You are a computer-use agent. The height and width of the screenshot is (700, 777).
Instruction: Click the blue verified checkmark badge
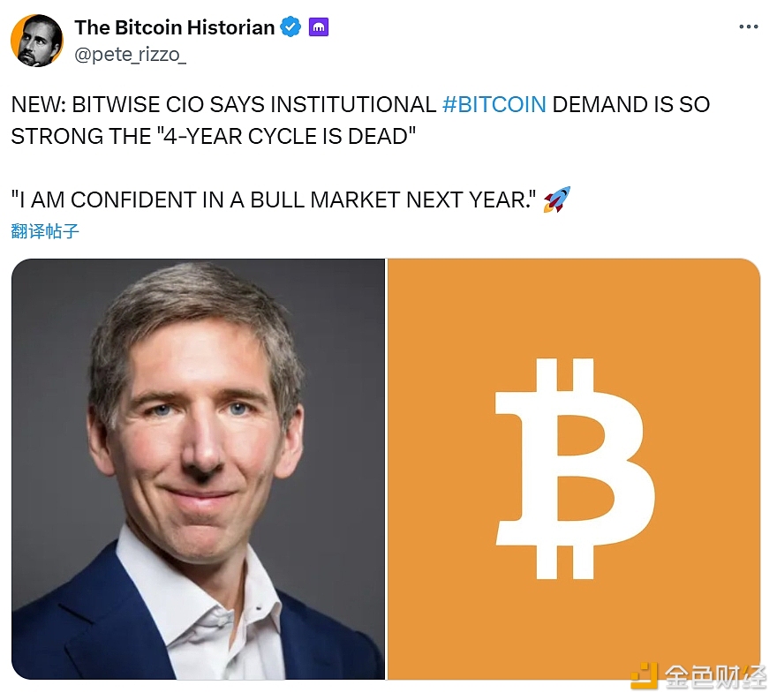(x=290, y=27)
